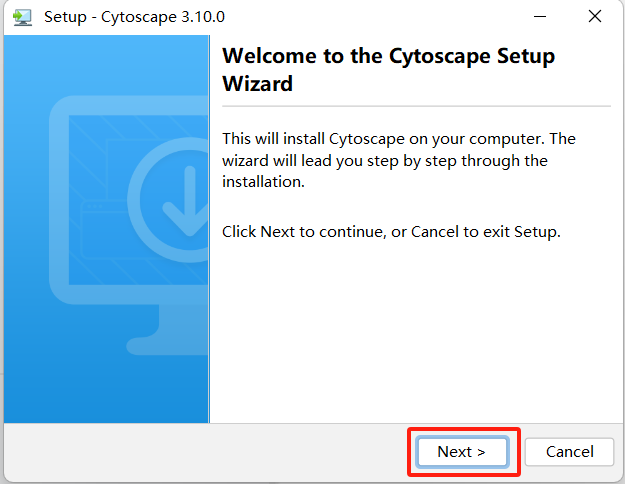Image resolution: width=625 pixels, height=484 pixels.
Task: Minimize the Setup window
Action: click(541, 17)
